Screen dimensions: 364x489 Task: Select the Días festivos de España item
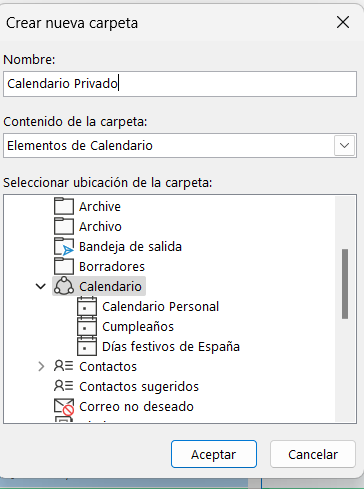pyautogui.click(x=171, y=346)
